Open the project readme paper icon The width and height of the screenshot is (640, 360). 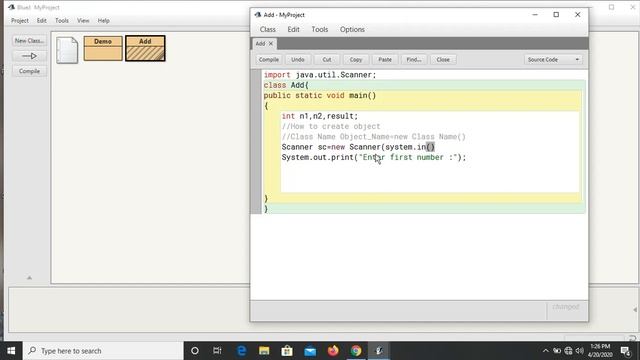pos(67,50)
